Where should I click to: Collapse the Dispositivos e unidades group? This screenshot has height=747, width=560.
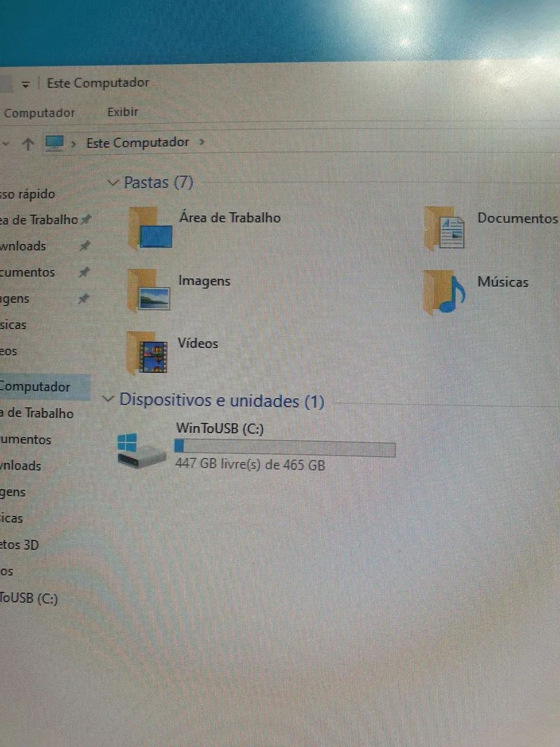click(x=108, y=399)
